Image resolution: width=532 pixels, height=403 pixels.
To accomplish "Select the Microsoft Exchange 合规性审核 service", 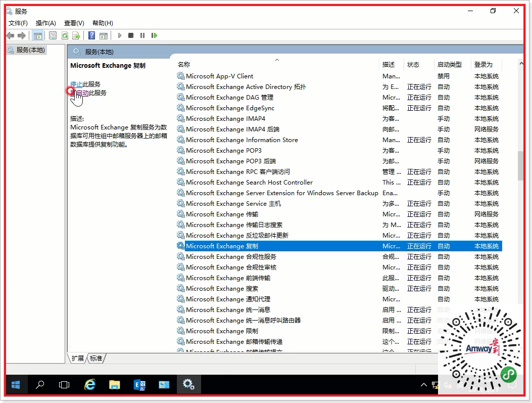I will click(x=340, y=267).
